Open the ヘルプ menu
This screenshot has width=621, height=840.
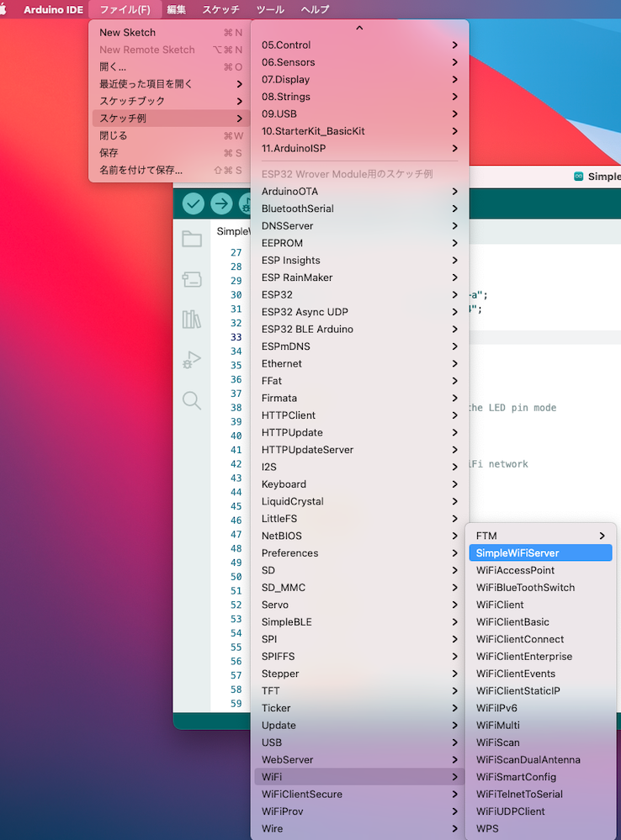pyautogui.click(x=315, y=9)
